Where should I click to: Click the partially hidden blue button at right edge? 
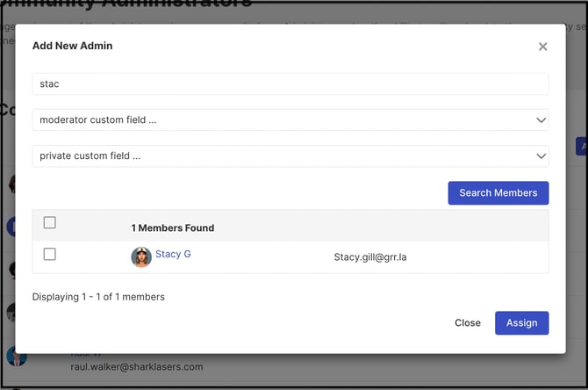(581, 147)
